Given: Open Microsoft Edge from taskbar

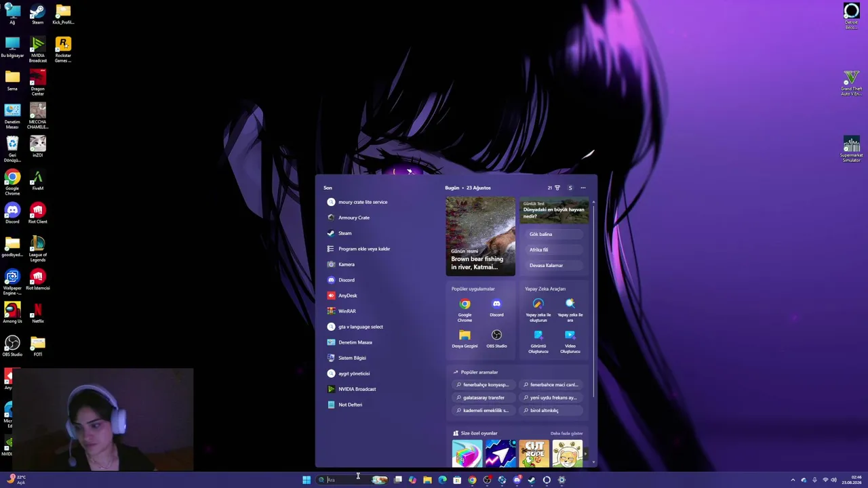Looking at the screenshot, I should pyautogui.click(x=442, y=480).
